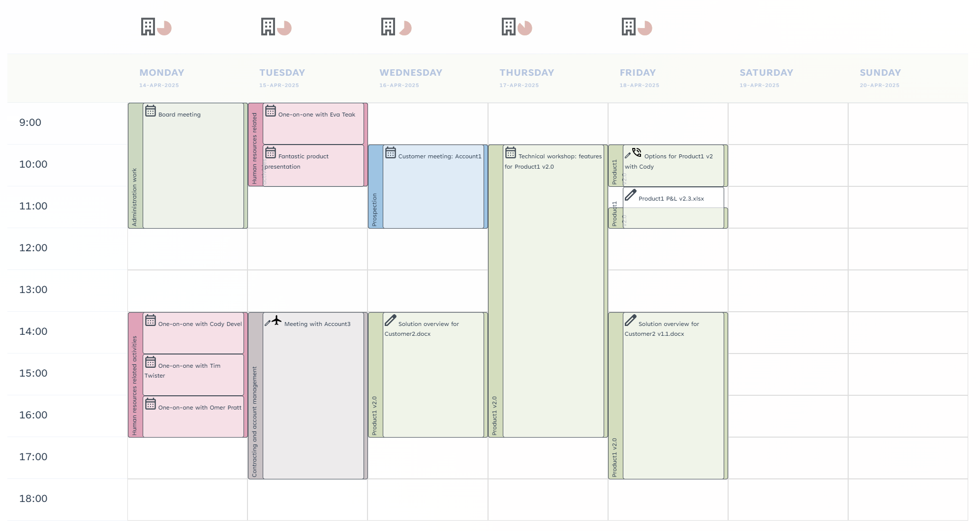
Task: Open One-on-one with Cody Devel
Action: pos(193,333)
